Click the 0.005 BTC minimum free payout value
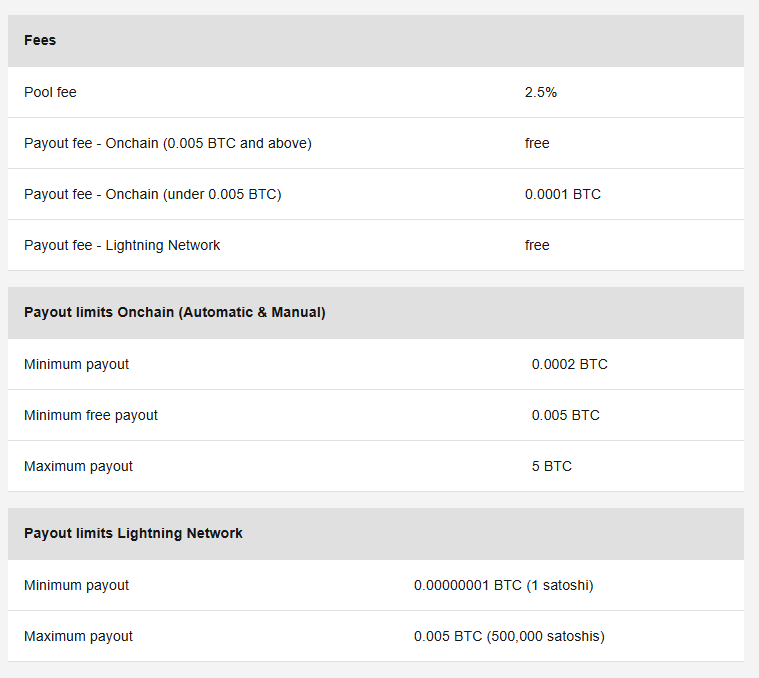 [565, 415]
